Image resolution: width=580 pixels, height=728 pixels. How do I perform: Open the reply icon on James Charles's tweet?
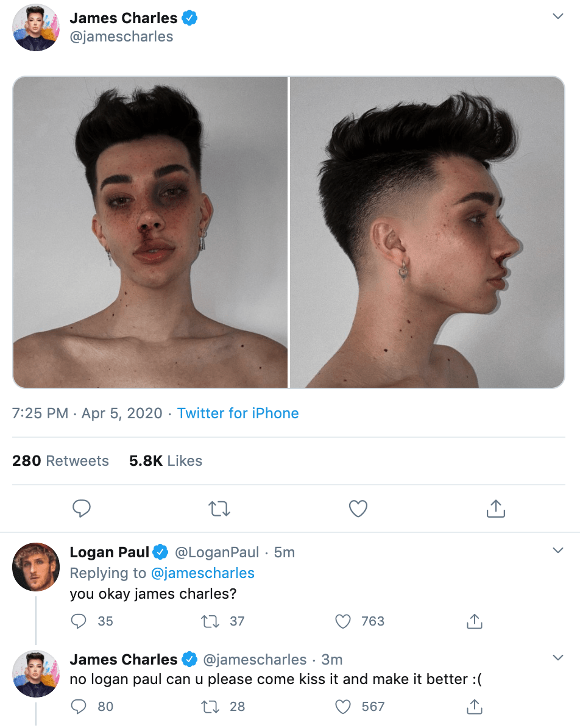pos(81,508)
